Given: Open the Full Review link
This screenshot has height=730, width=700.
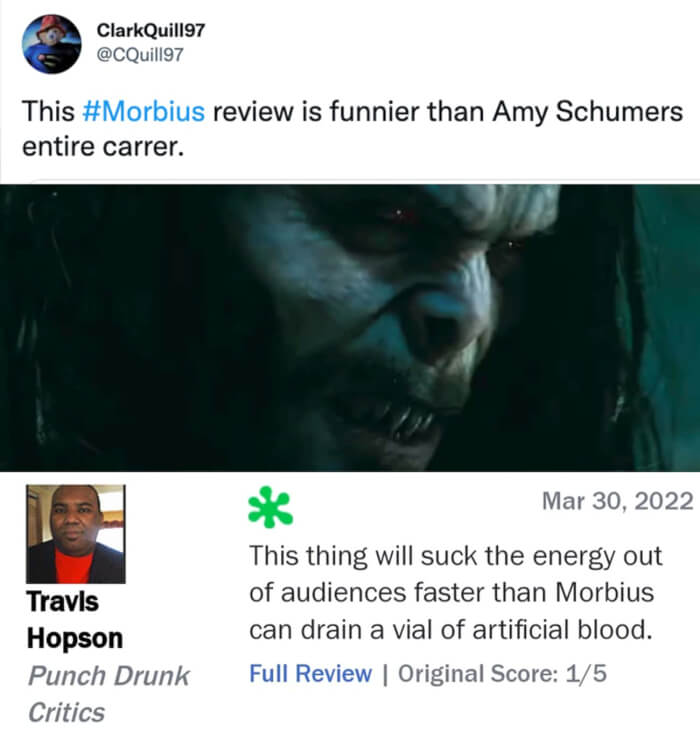Looking at the screenshot, I should point(310,673).
